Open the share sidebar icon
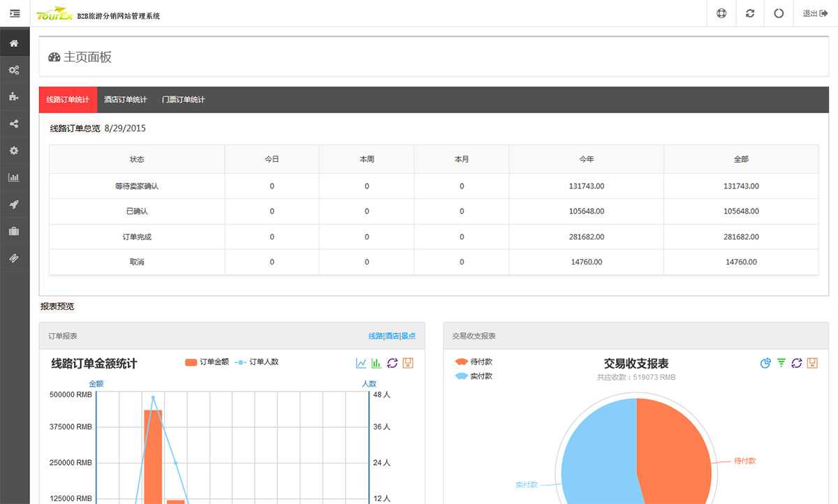838x504 pixels. click(x=14, y=124)
